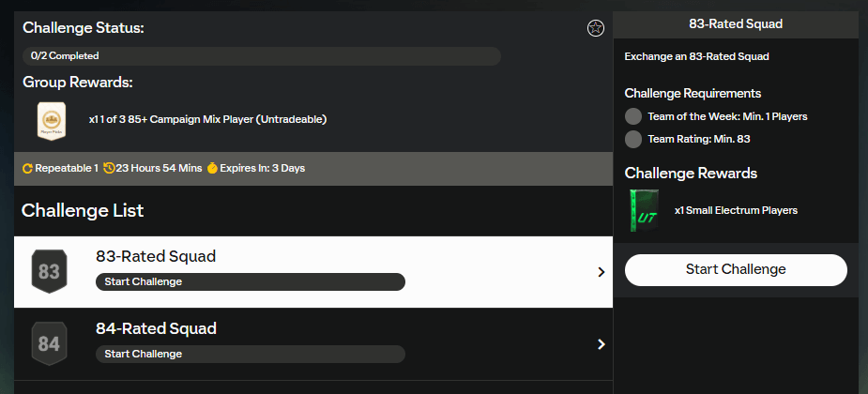Screen dimensions: 868x394
Task: Expand the 83-Rated Squad chevron arrow
Action: pos(602,272)
